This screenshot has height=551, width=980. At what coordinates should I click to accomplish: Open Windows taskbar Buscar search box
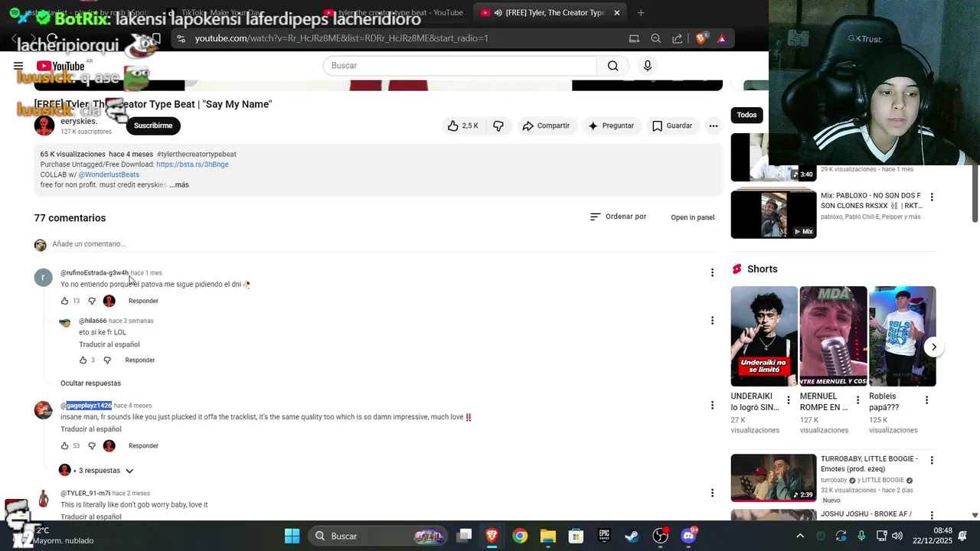(379, 536)
